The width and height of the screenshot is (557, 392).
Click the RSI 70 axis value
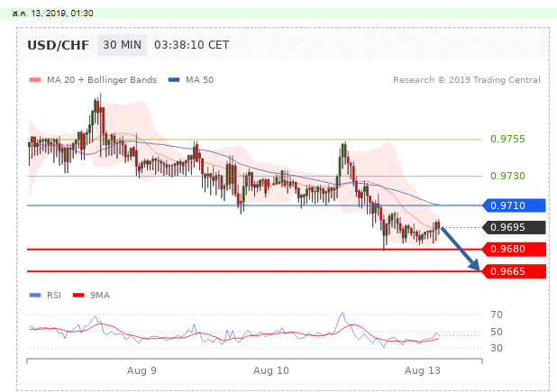tap(497, 315)
